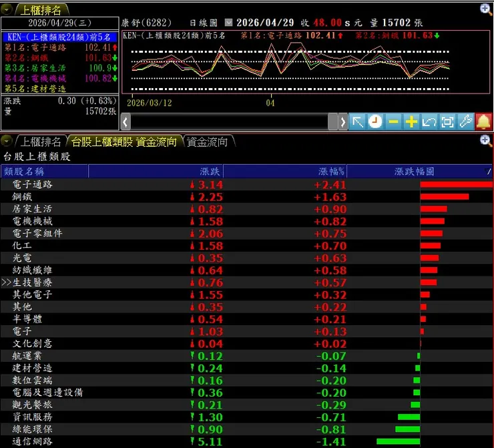Select 電腦及週邊設備 sector row

[x=247, y=392]
